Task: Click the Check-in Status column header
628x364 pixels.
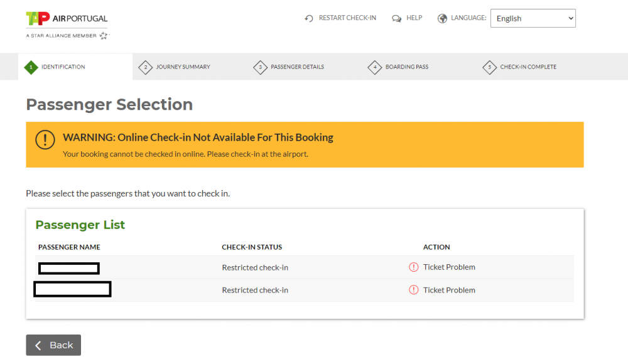Action: [252, 247]
